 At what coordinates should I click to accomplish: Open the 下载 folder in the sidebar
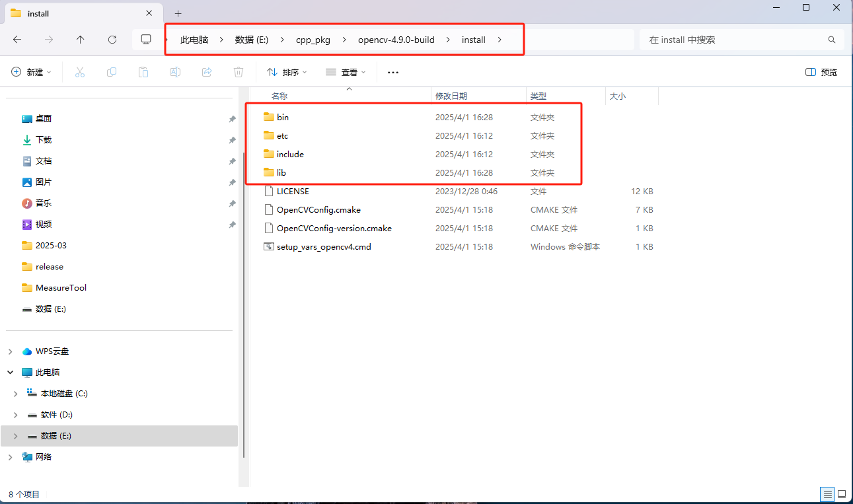coord(46,139)
